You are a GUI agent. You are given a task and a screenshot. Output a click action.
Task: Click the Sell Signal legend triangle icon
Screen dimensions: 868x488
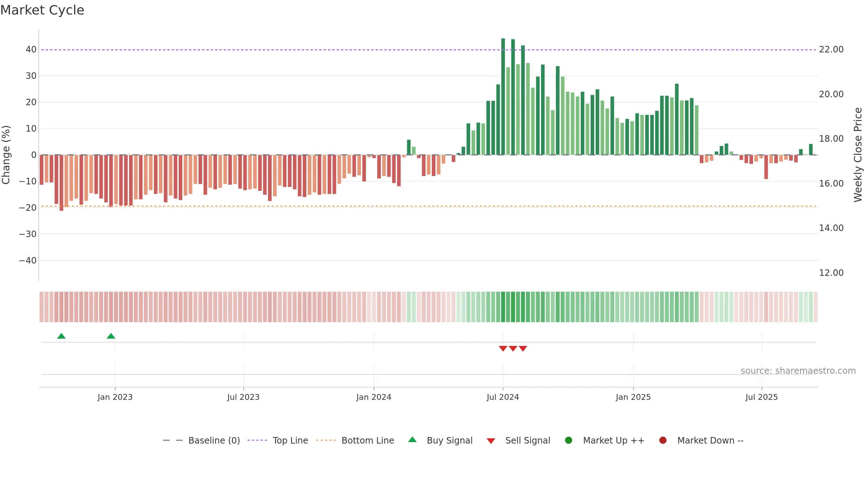click(x=491, y=441)
